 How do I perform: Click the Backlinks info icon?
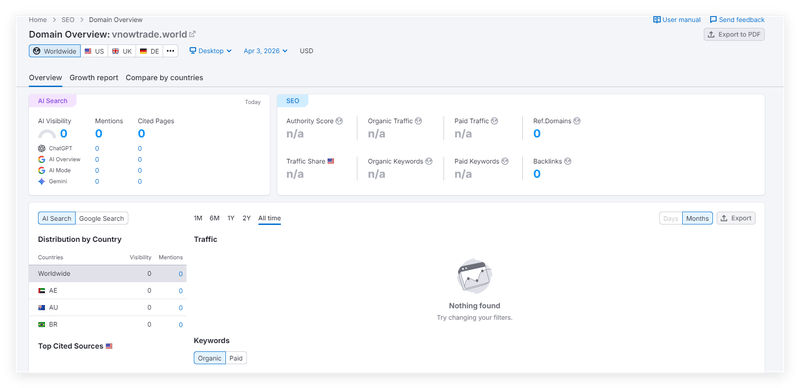pos(568,161)
